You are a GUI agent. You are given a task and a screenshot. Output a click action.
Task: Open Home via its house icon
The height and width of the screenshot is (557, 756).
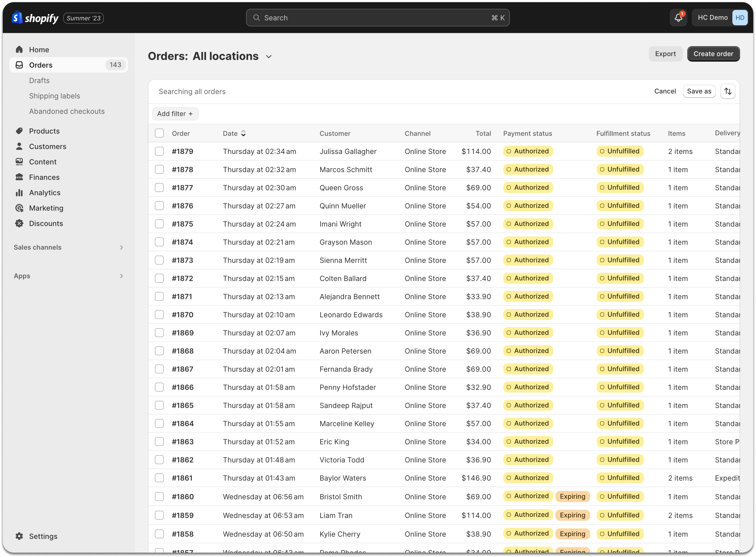19,49
